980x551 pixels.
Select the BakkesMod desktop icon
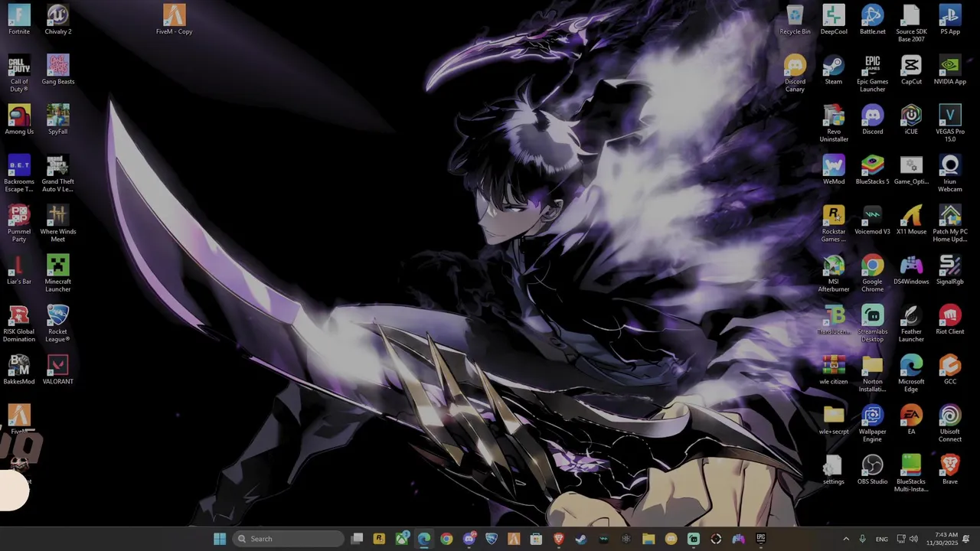click(x=19, y=370)
